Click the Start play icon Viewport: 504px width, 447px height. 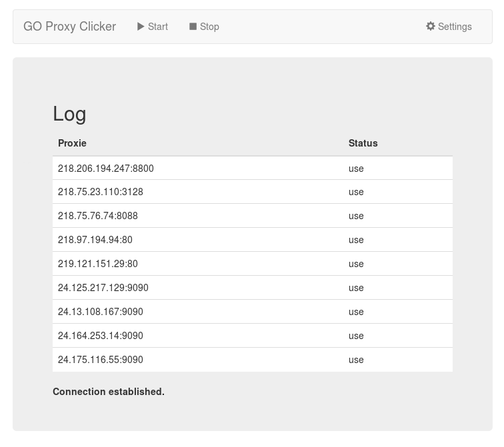(x=141, y=27)
